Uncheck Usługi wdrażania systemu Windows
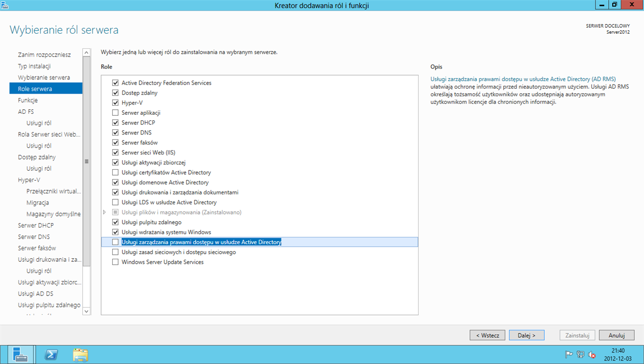Viewport: 644px width, 364px height. coord(115,232)
